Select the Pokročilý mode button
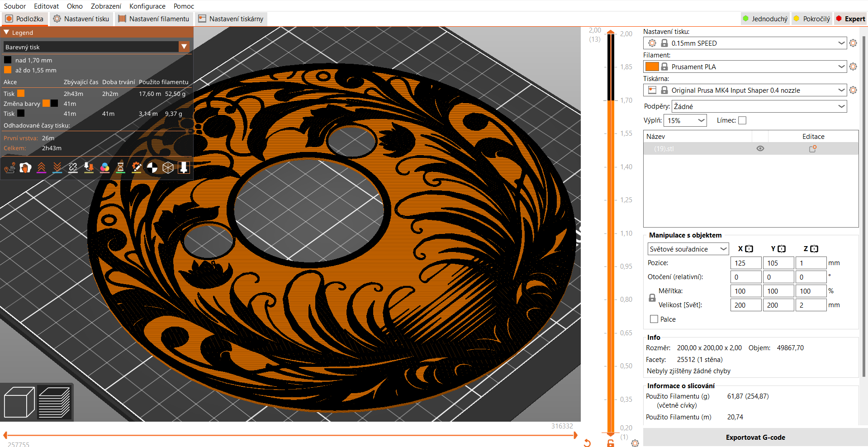Screen dimensions: 868x447 [812, 19]
